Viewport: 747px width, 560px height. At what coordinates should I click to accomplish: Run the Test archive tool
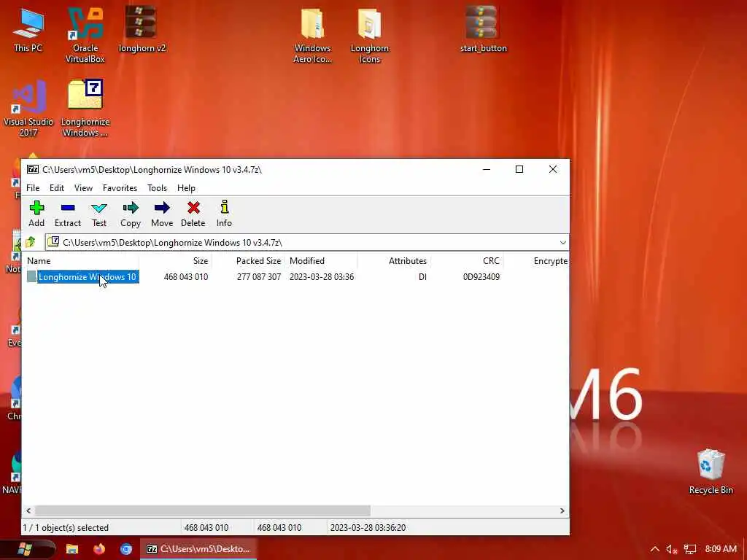coord(99,214)
